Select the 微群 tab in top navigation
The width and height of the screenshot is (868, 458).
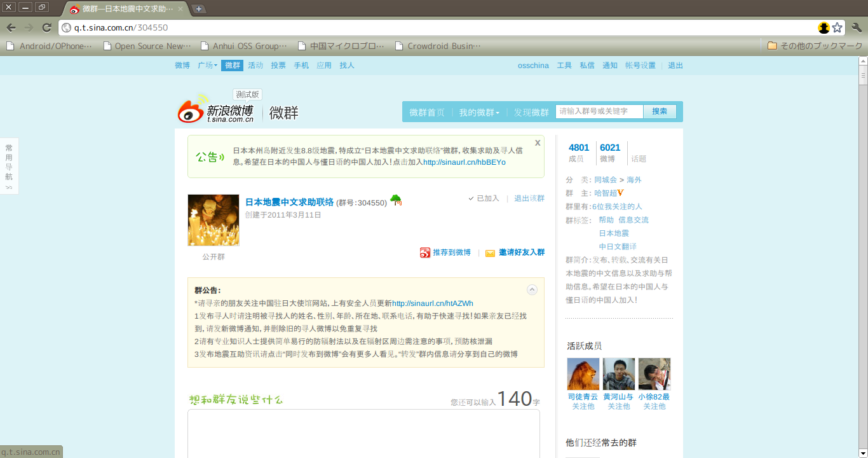(x=233, y=66)
